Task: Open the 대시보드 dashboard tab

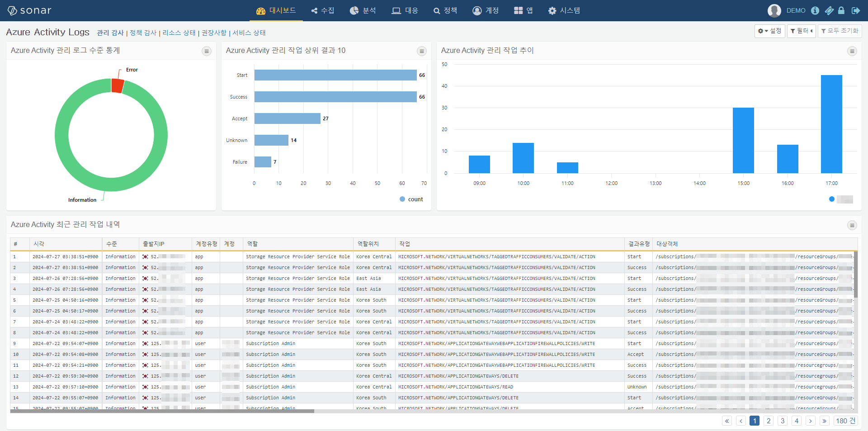Action: coord(276,10)
